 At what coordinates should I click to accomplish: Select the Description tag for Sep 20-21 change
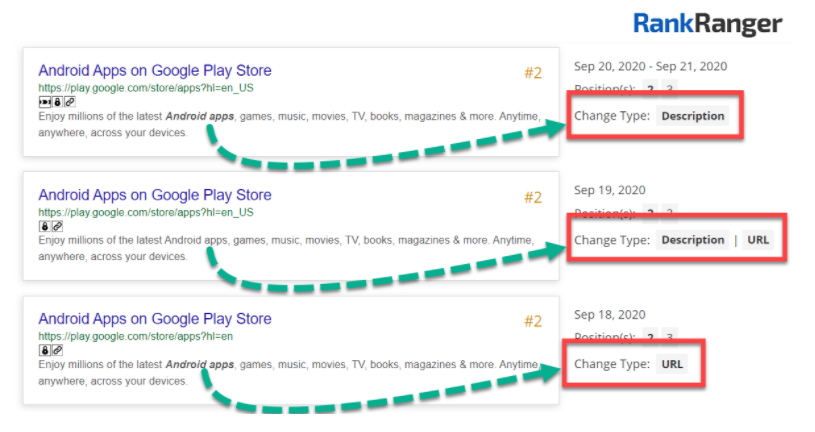tap(692, 116)
